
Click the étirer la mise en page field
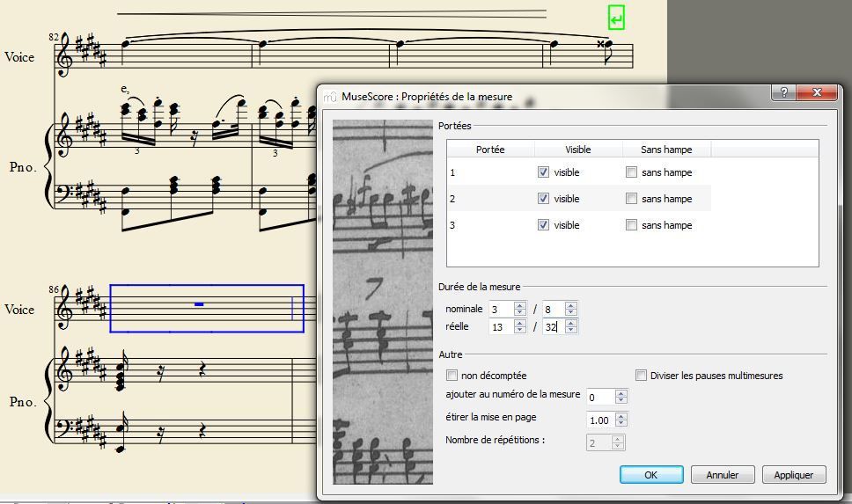(600, 420)
